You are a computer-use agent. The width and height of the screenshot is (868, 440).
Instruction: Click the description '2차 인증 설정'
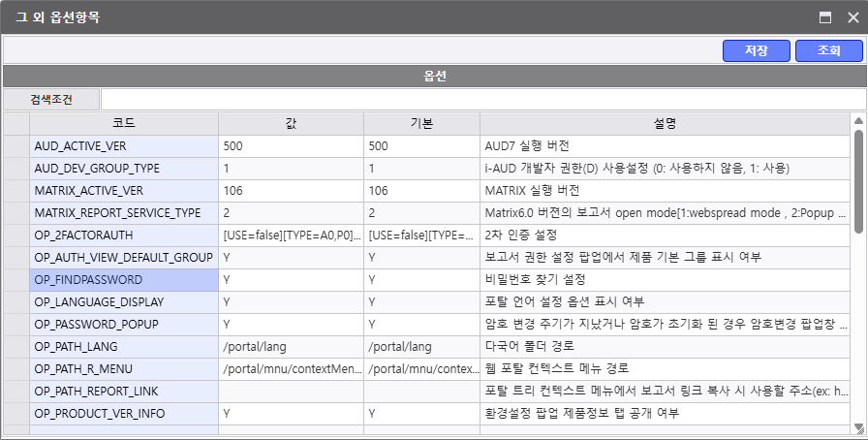tap(520, 235)
